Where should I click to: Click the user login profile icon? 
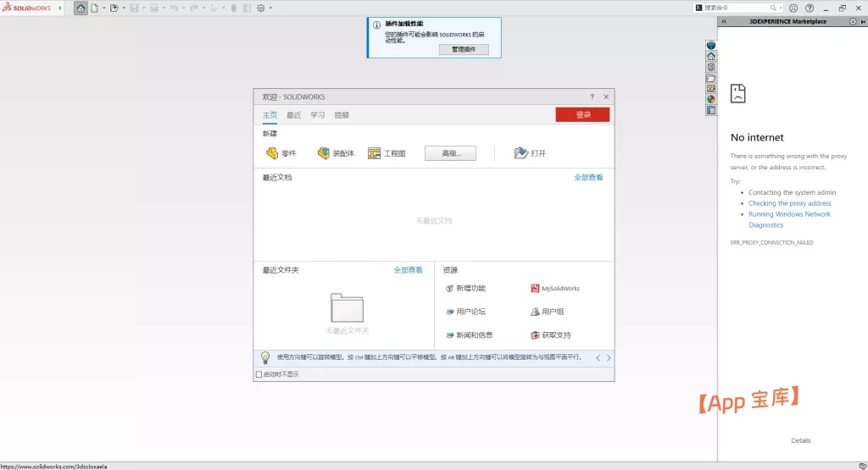793,8
